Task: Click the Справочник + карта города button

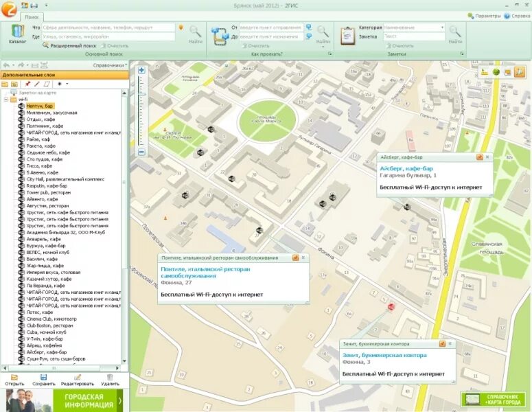Action: 495,400
